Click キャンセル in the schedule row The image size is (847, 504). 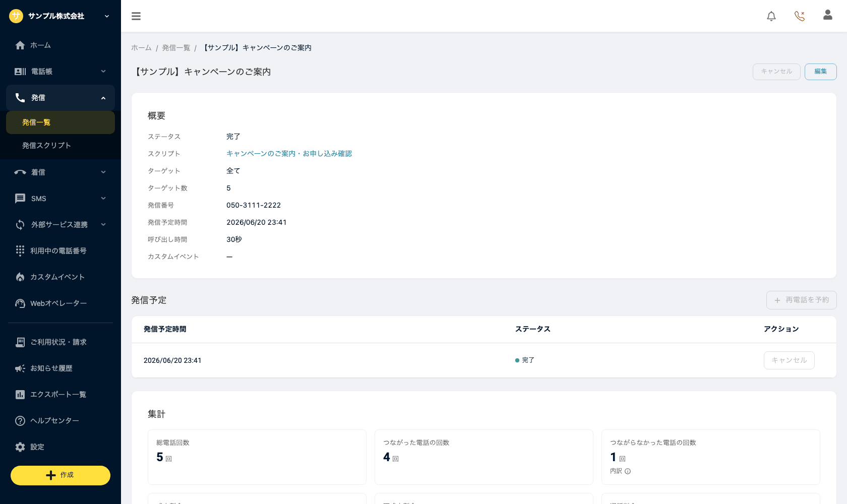coord(789,360)
